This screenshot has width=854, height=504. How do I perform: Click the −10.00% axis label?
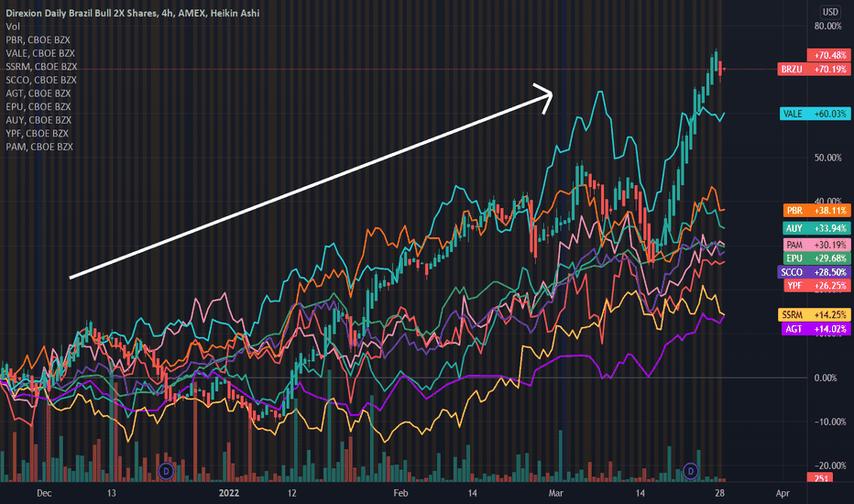click(x=830, y=422)
